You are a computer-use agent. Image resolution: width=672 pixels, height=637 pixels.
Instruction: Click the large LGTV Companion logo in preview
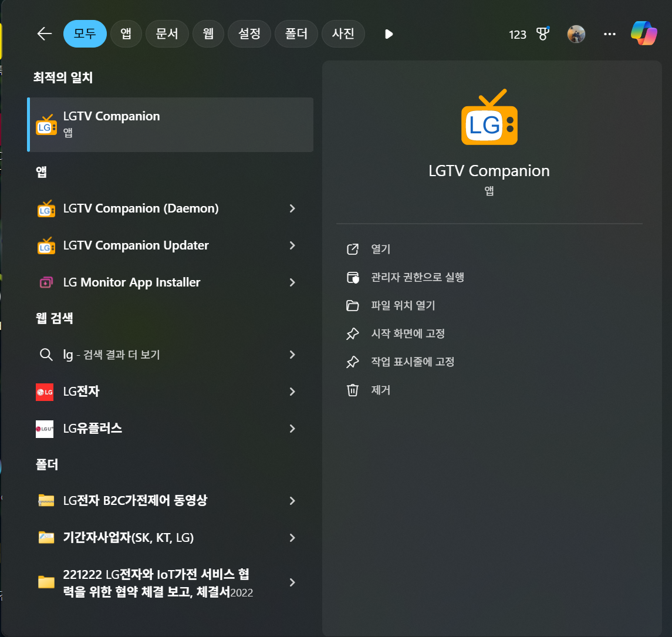[x=489, y=117]
